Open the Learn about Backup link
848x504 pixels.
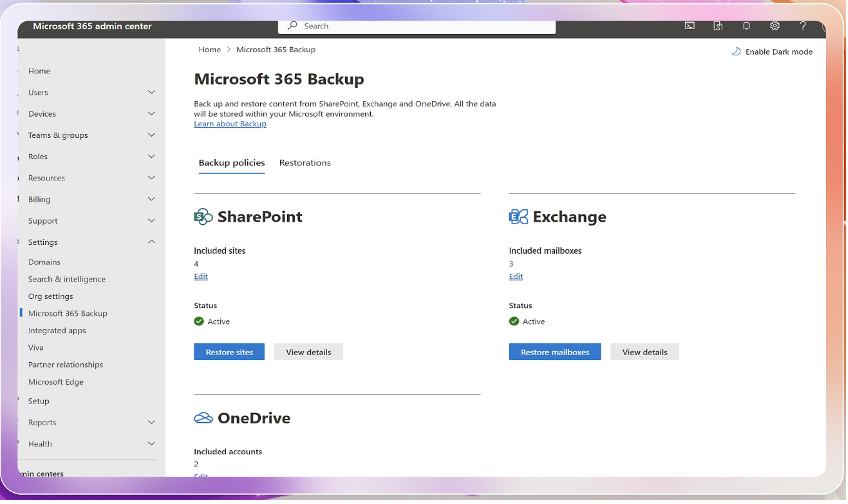(x=230, y=124)
